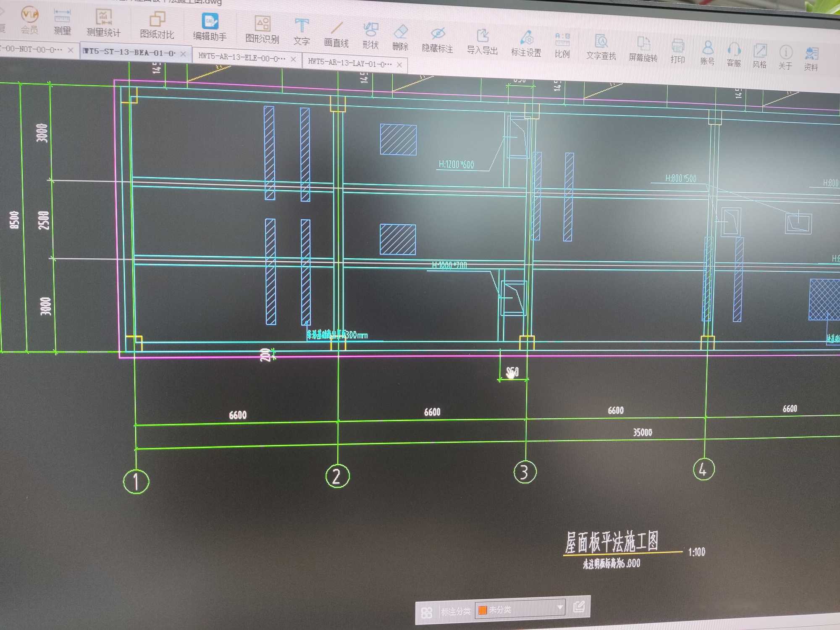Click the 200 dimension text near the bottom wall
Screen dimensions: 840x630
265,354
